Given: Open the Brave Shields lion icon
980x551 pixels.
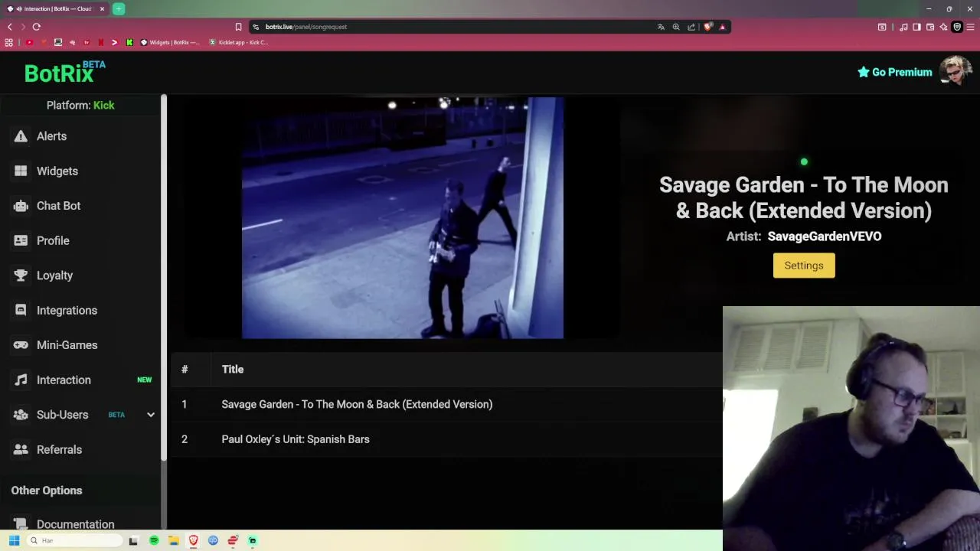Looking at the screenshot, I should [708, 27].
